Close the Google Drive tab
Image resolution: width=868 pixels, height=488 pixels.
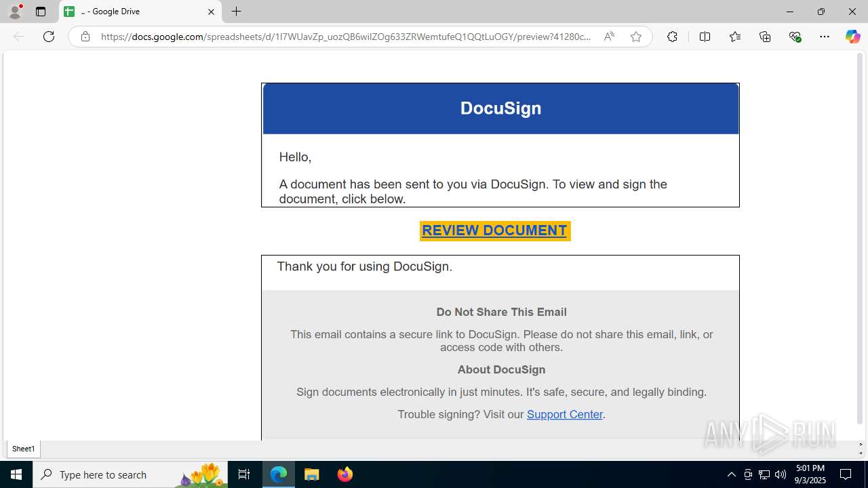211,12
